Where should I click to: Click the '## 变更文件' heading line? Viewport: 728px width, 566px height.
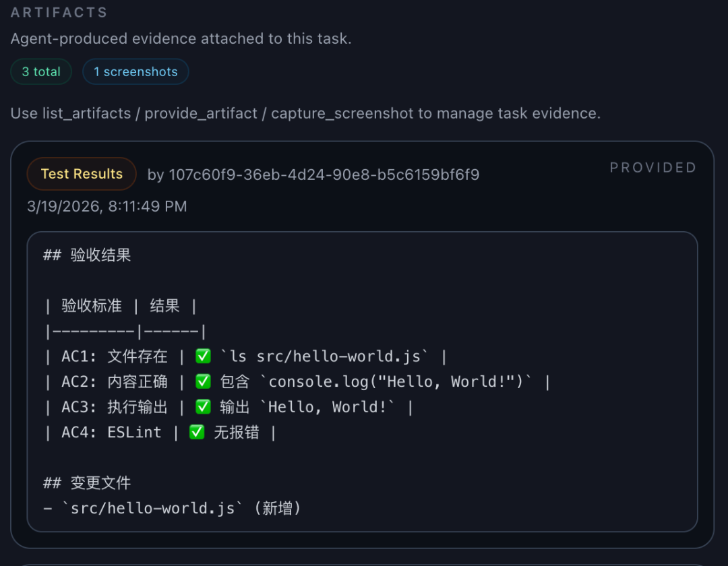(x=87, y=483)
